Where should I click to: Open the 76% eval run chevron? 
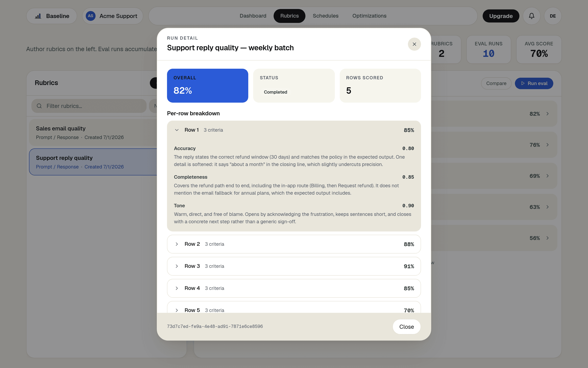click(547, 145)
